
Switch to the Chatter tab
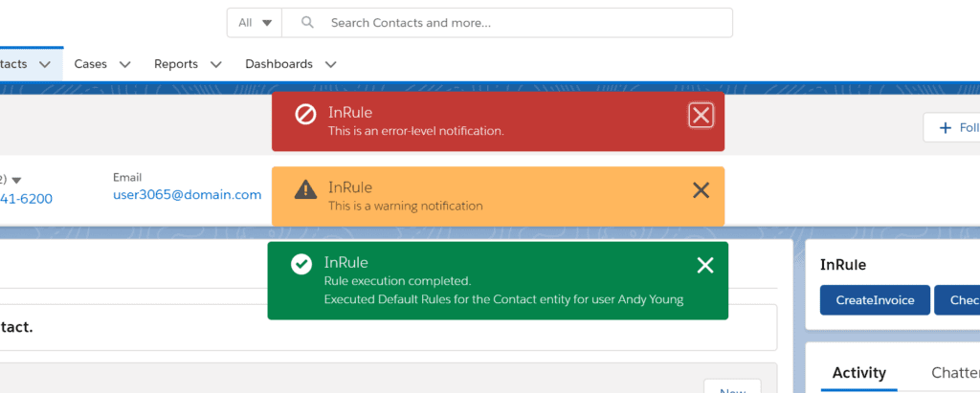tap(954, 373)
